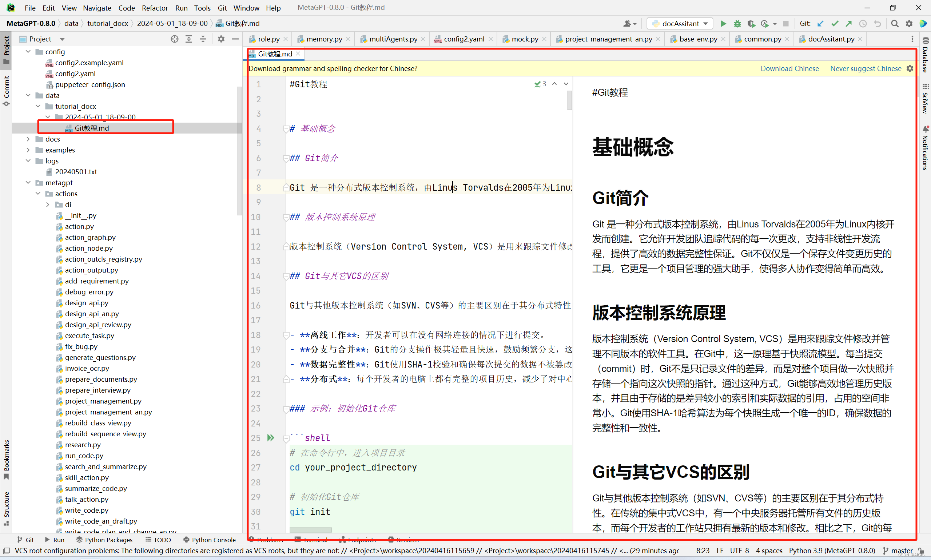Click tutorial_docx in breadcrumb path
Viewport: 931px width, 560px height.
pyautogui.click(x=108, y=23)
